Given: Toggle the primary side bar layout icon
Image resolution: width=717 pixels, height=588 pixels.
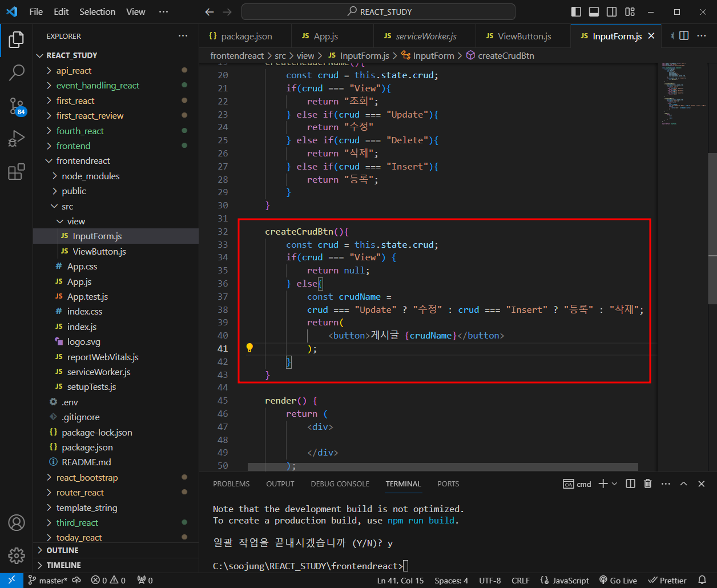Looking at the screenshot, I should [x=576, y=12].
